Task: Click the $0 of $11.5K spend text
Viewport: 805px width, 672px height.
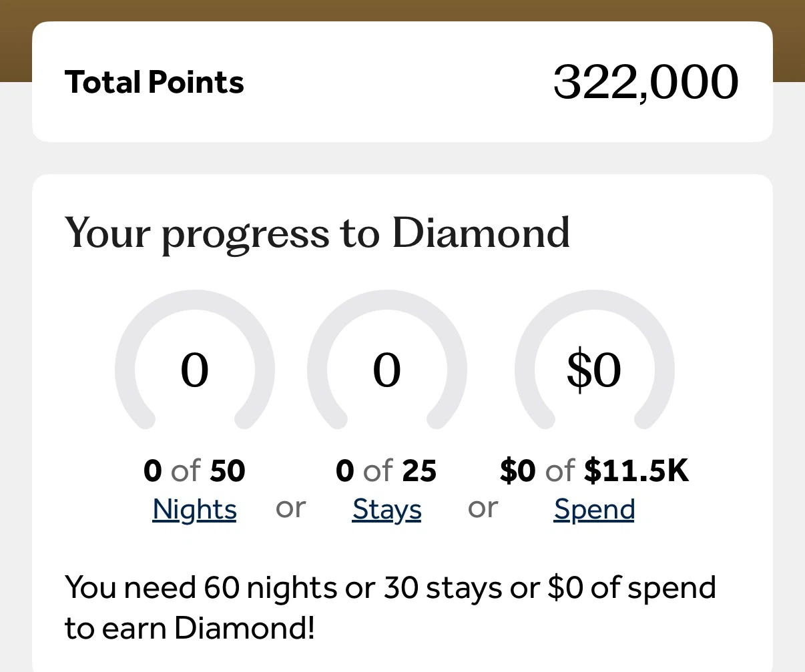Action: click(x=594, y=471)
